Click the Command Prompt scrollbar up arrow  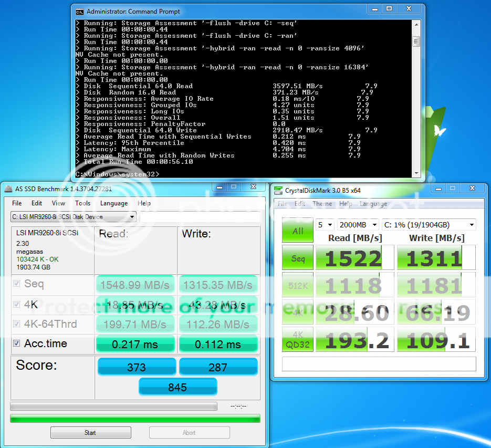pyautogui.click(x=416, y=25)
